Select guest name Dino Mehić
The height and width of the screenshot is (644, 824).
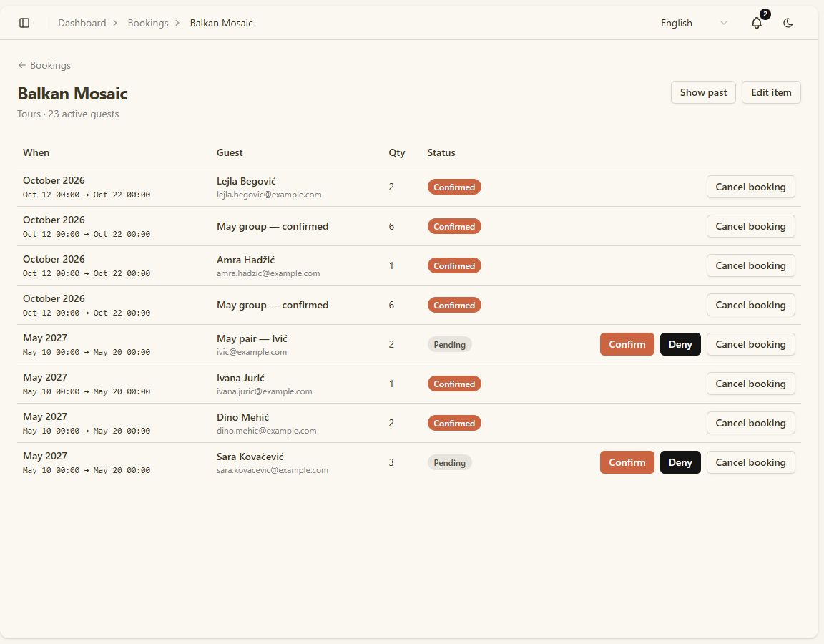[242, 417]
